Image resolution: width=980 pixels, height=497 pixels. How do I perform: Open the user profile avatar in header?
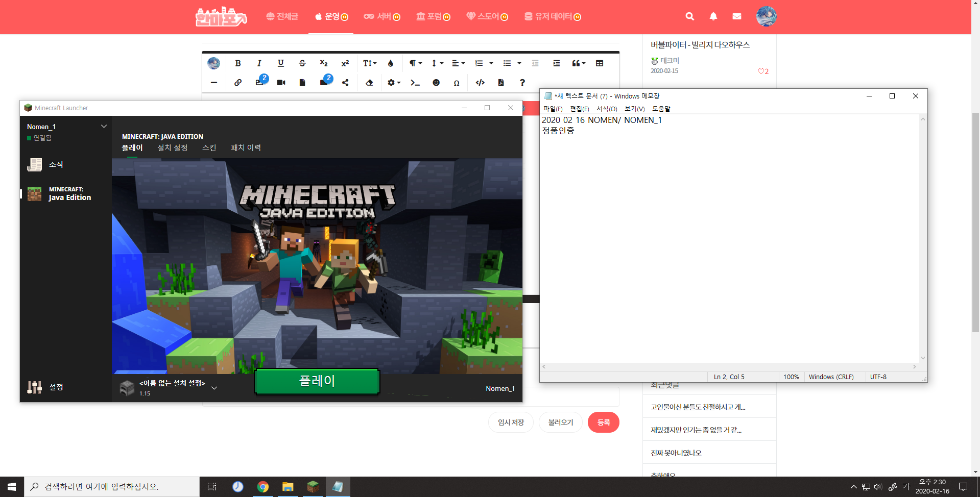tap(767, 16)
